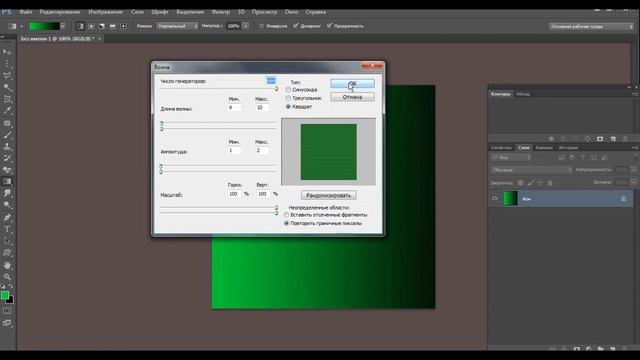640x360 pixels.
Task: Switch to История tab
Action: pos(568,148)
